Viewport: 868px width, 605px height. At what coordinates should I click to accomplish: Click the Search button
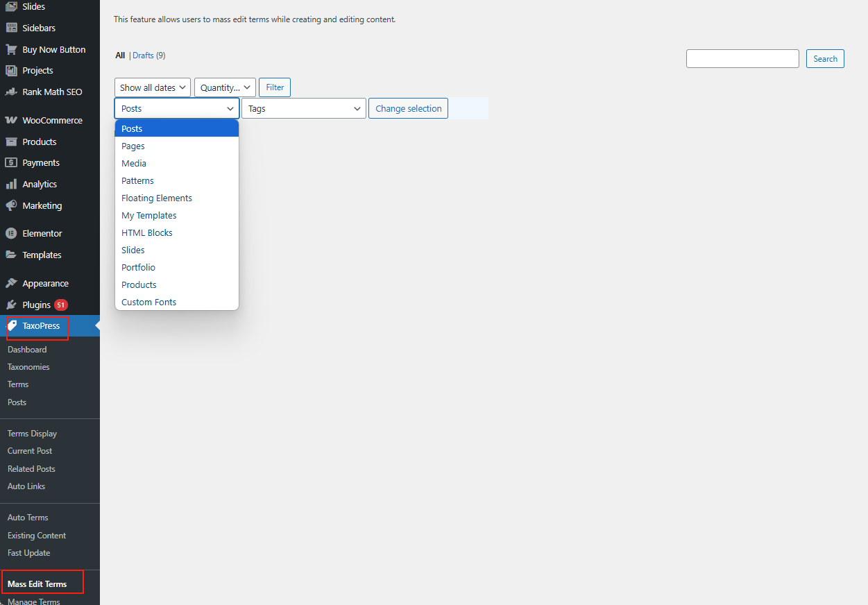click(x=825, y=59)
